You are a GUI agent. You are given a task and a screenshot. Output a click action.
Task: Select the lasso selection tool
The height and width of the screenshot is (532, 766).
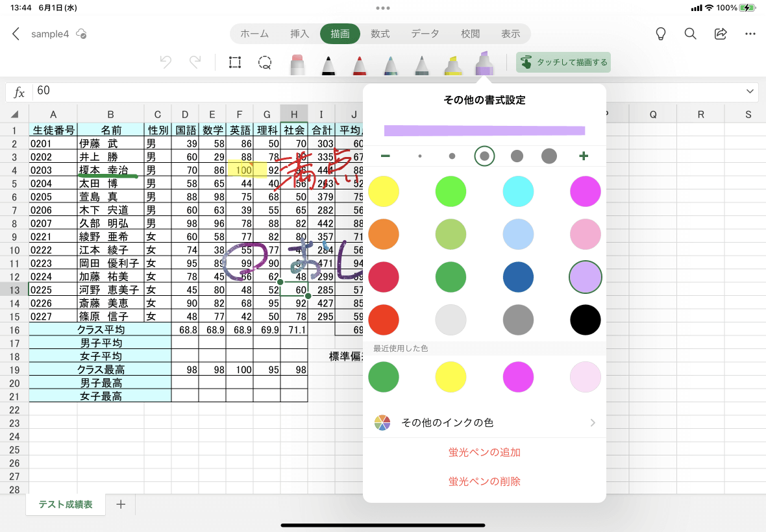pyautogui.click(x=265, y=62)
